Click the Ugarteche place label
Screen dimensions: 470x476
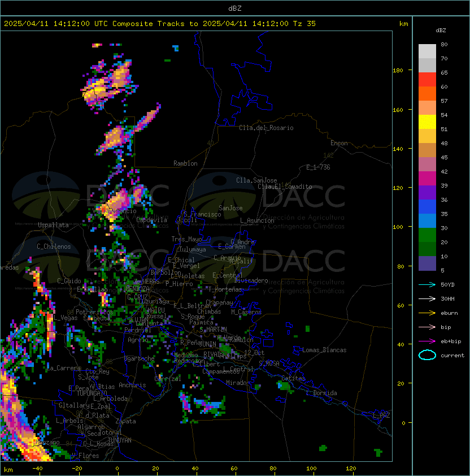[140, 358]
